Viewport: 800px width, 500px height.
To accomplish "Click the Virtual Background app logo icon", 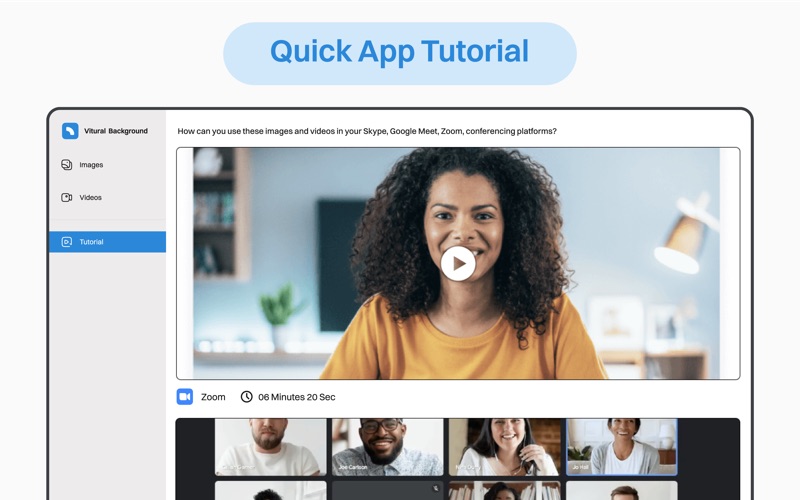I will (70, 131).
